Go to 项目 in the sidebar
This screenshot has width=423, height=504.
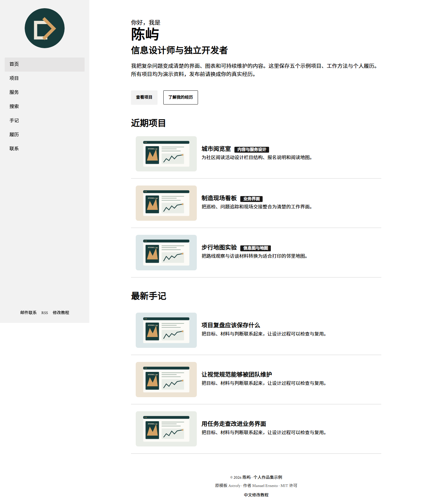pos(45,79)
